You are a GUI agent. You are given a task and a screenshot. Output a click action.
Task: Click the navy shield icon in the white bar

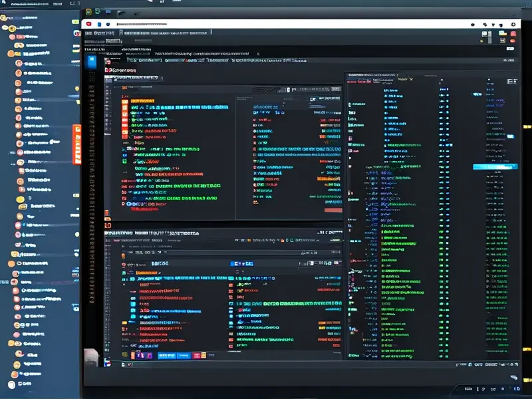pos(108,24)
